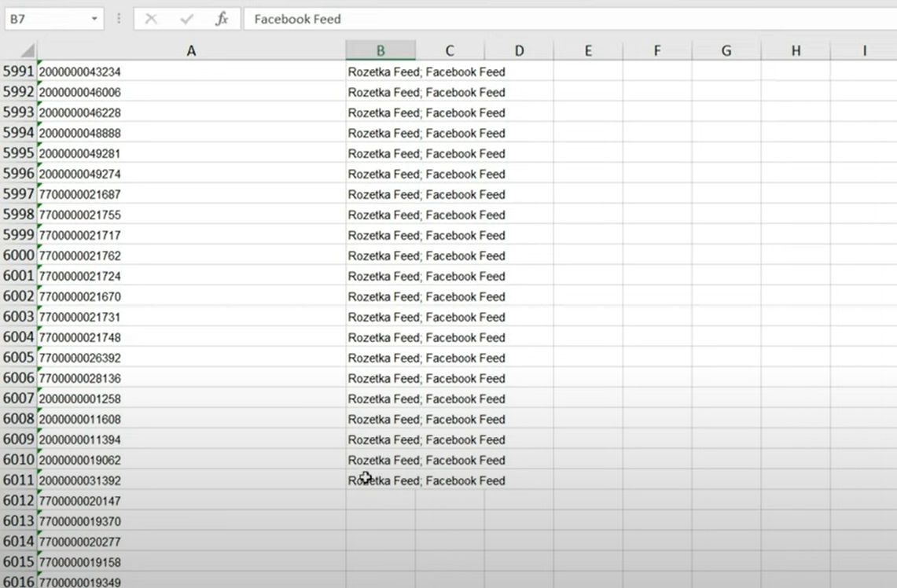Click cell with value 7700000021762

(192, 255)
